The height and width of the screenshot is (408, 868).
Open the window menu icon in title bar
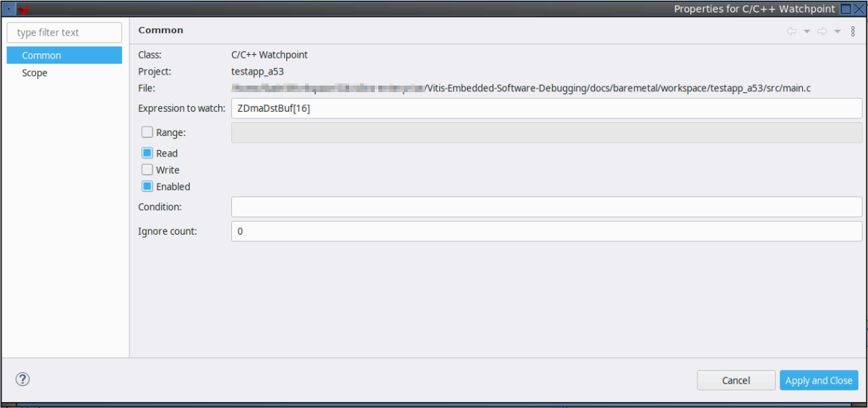coord(8,10)
